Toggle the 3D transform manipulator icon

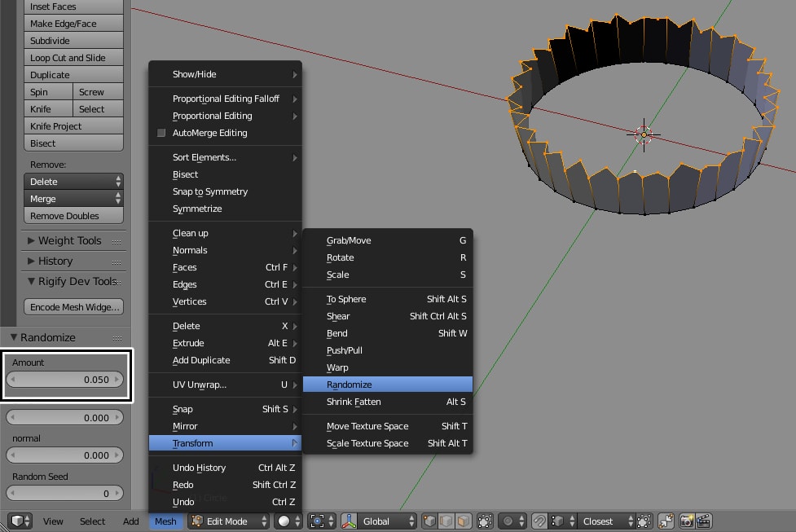click(x=349, y=521)
